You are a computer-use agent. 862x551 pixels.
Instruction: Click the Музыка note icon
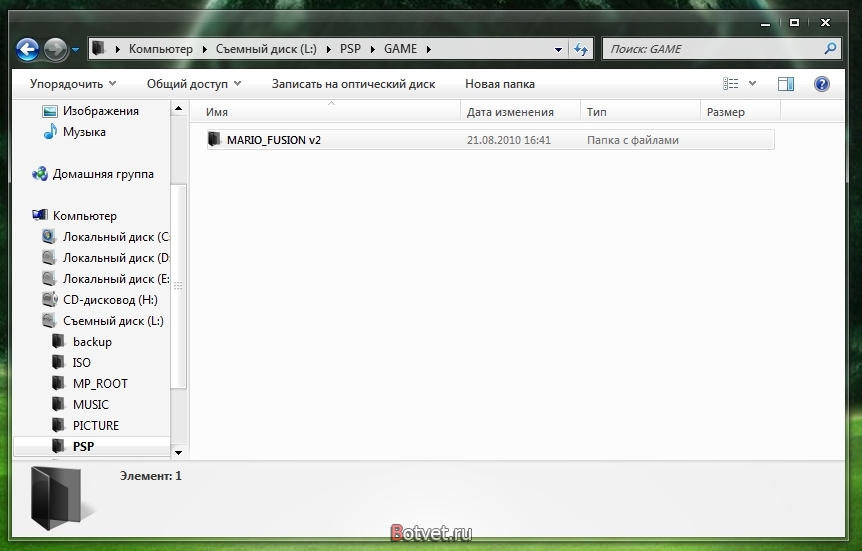point(50,132)
